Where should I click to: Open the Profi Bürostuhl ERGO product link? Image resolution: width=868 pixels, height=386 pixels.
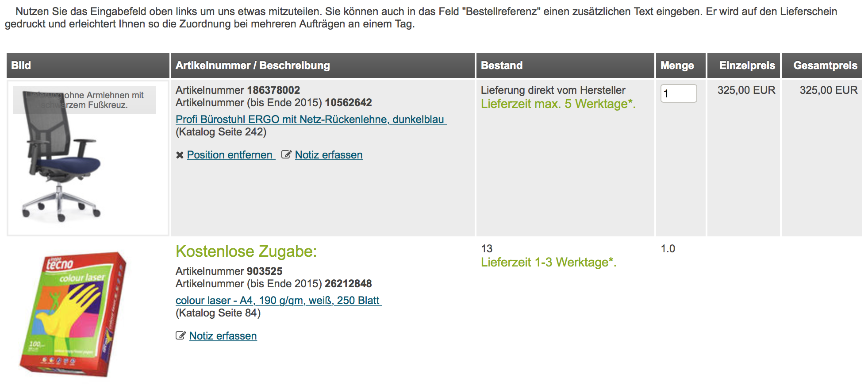(311, 120)
